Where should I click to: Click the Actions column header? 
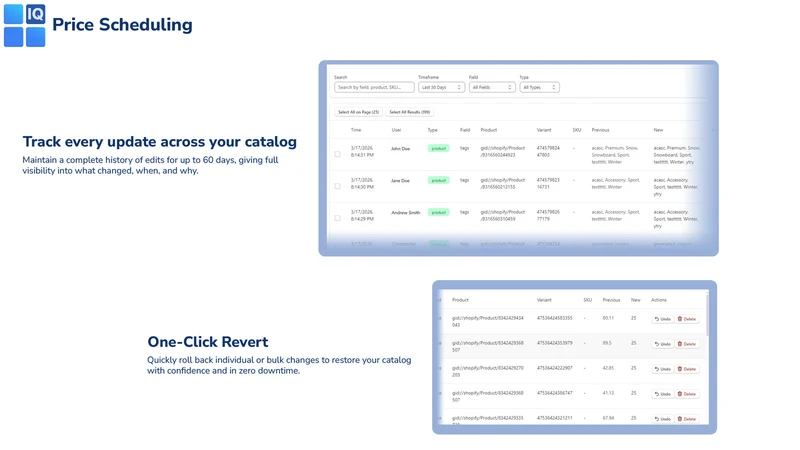pos(659,300)
